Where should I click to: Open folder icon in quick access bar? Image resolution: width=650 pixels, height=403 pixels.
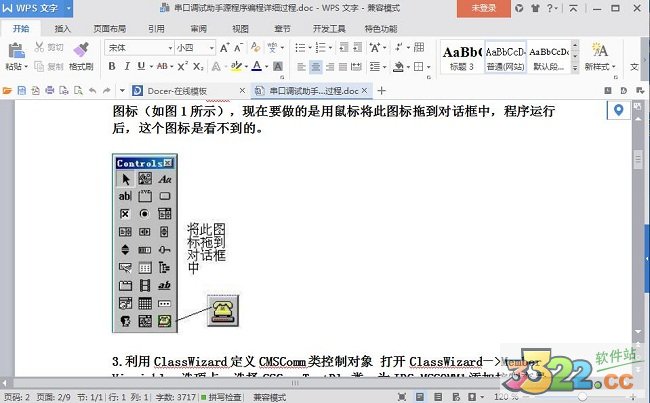[x=7, y=91]
